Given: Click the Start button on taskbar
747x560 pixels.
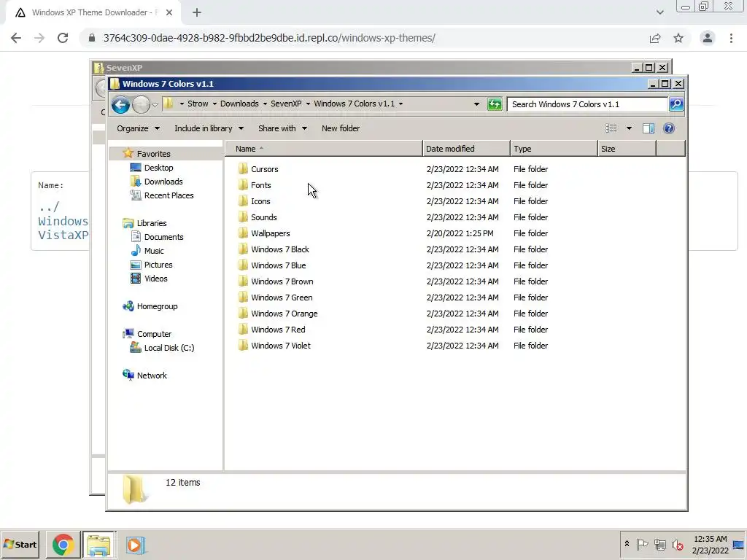Looking at the screenshot, I should (x=20, y=544).
